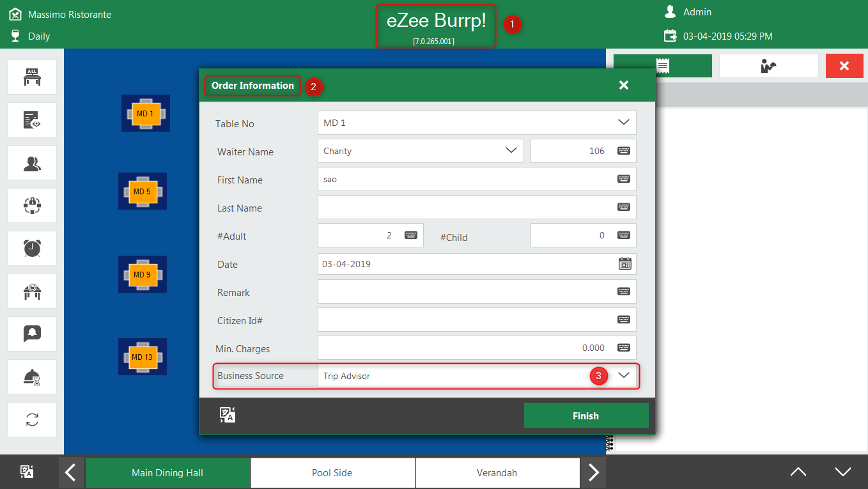868x489 pixels.
Task: Click into the Remark field
Action: [477, 291]
